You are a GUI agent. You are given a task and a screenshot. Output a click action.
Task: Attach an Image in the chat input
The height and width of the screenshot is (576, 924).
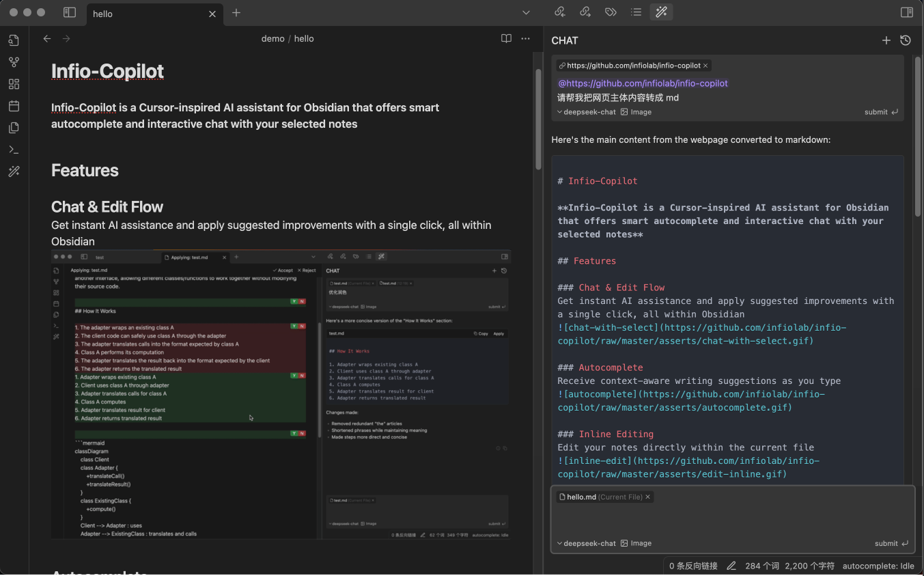click(636, 543)
